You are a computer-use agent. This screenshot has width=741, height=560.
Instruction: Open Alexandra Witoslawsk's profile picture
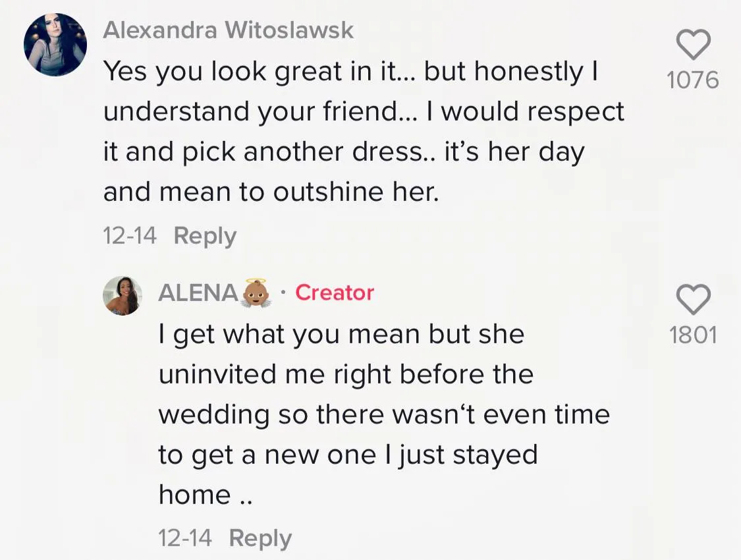tap(55, 44)
